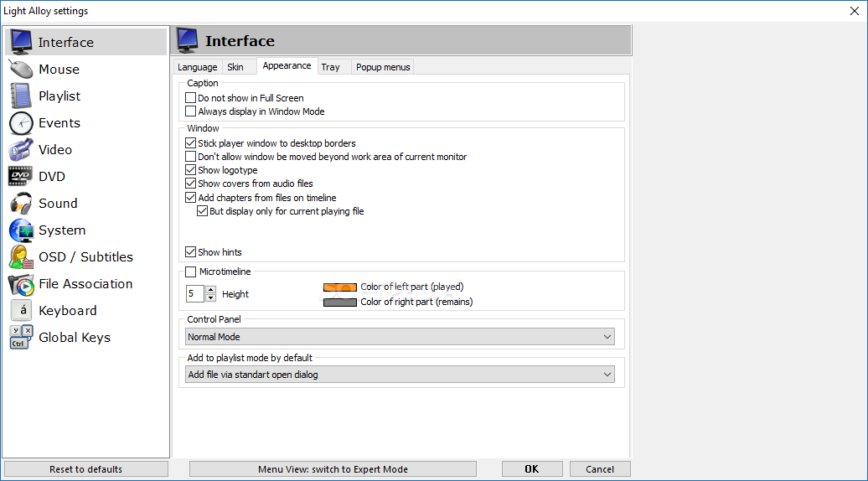Uncheck Show hints
Viewport: 868px width, 481px height.
tap(190, 252)
